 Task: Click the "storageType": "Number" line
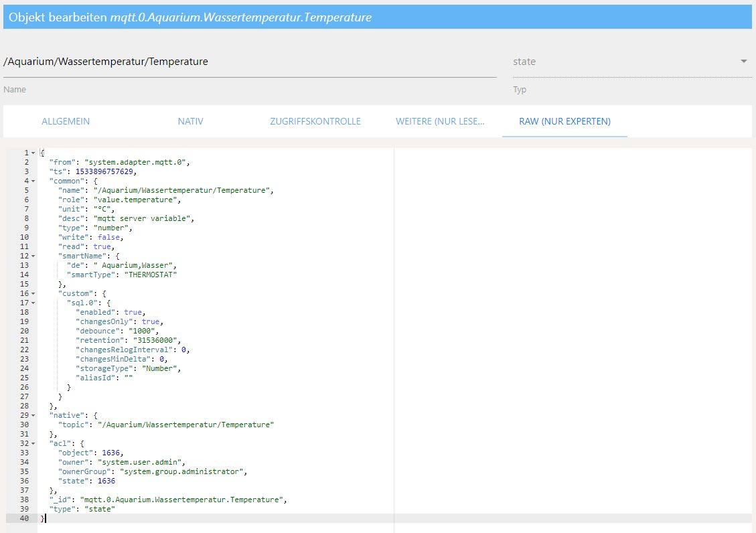[129, 369]
